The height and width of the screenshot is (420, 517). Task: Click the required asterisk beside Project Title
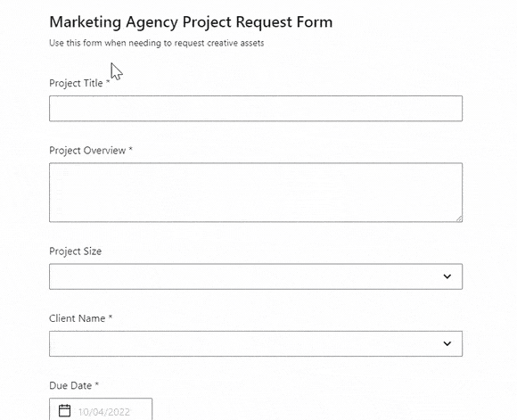(108, 82)
